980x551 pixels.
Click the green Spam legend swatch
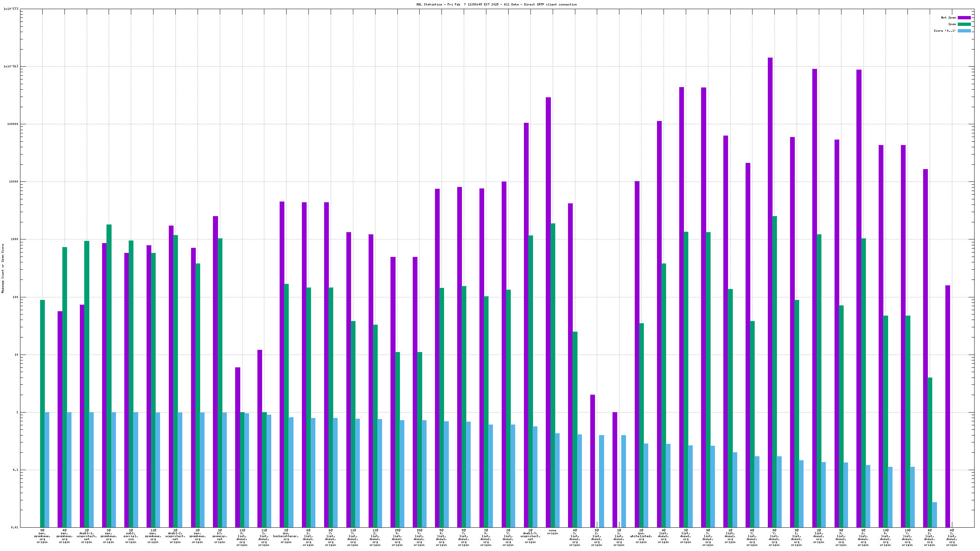(964, 24)
